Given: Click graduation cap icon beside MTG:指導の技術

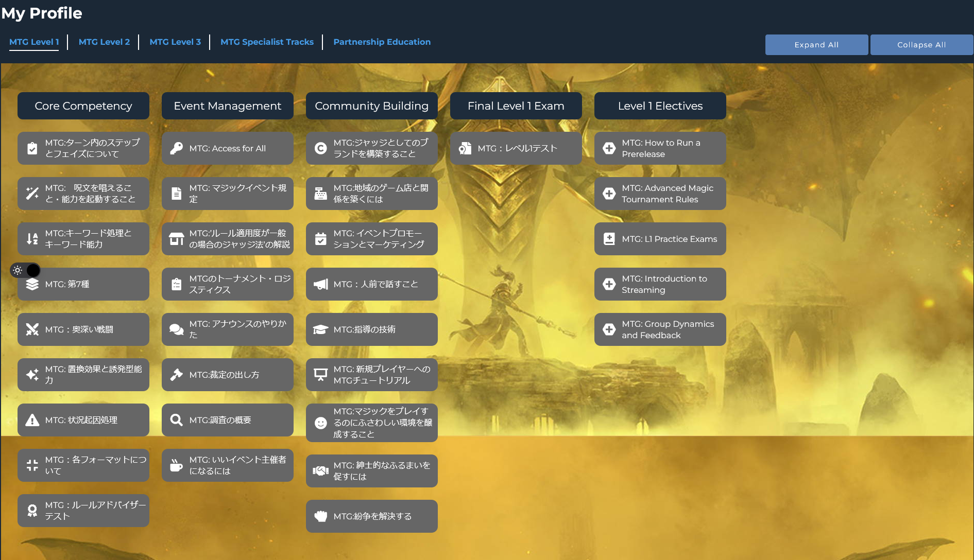Looking at the screenshot, I should [320, 329].
